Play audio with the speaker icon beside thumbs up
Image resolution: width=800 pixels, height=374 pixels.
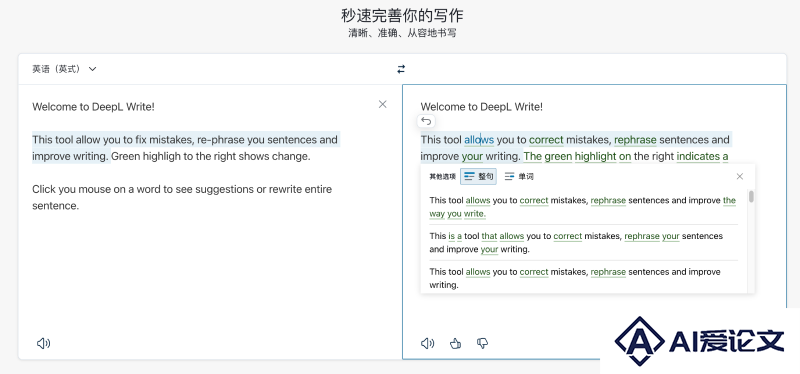428,343
